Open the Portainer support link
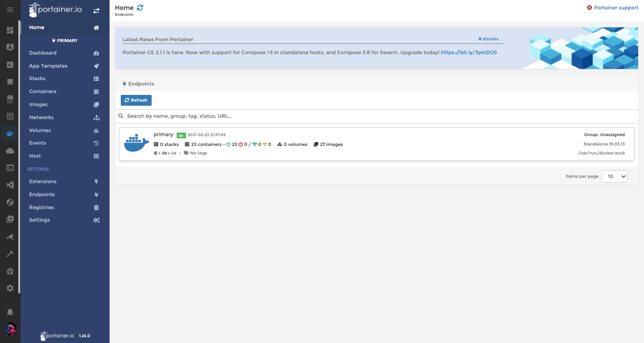The width and height of the screenshot is (644, 343). (x=613, y=8)
